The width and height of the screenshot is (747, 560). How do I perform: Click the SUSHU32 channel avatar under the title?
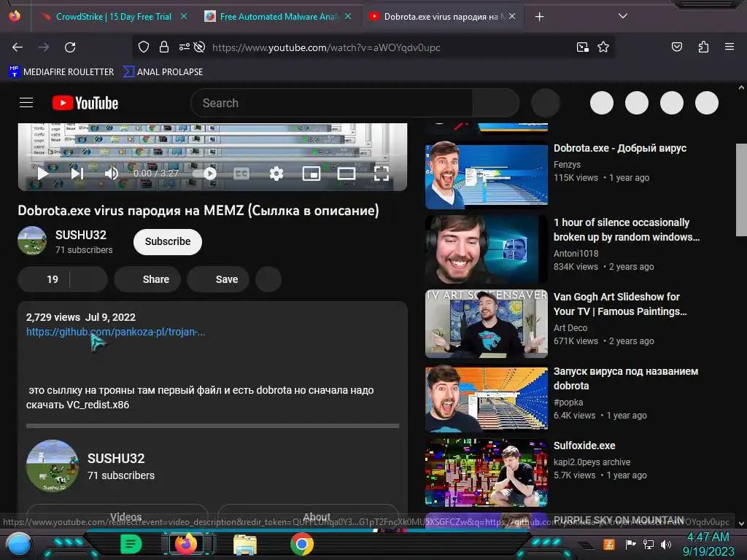tap(32, 241)
